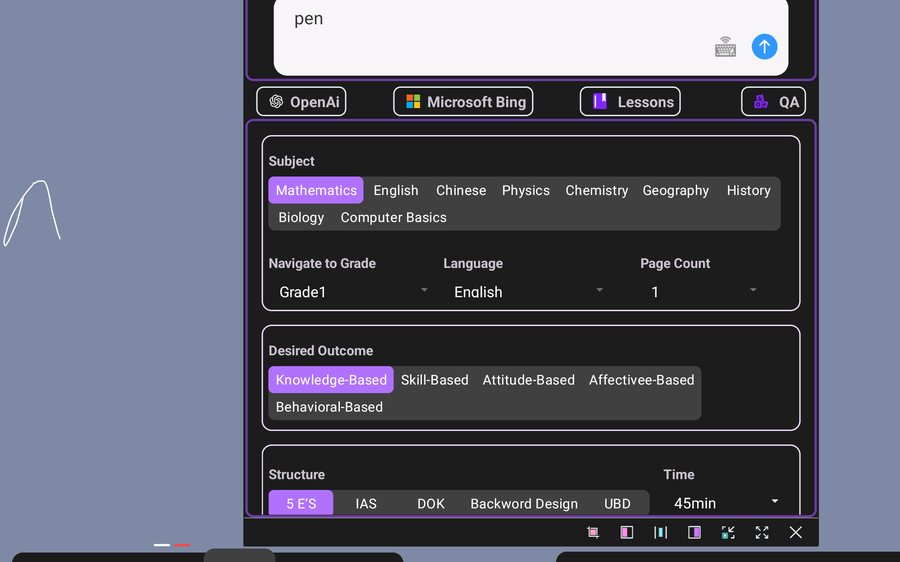Click the arrow of the Language dropdown

click(599, 290)
